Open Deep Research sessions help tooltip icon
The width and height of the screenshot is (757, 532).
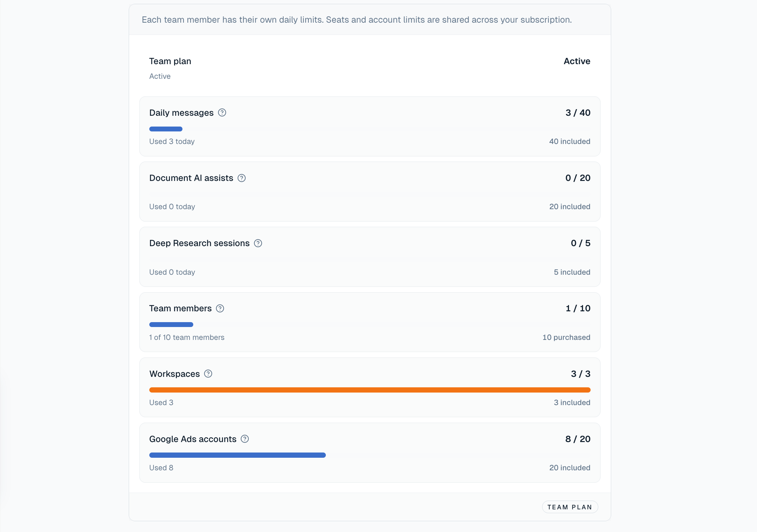(x=258, y=243)
